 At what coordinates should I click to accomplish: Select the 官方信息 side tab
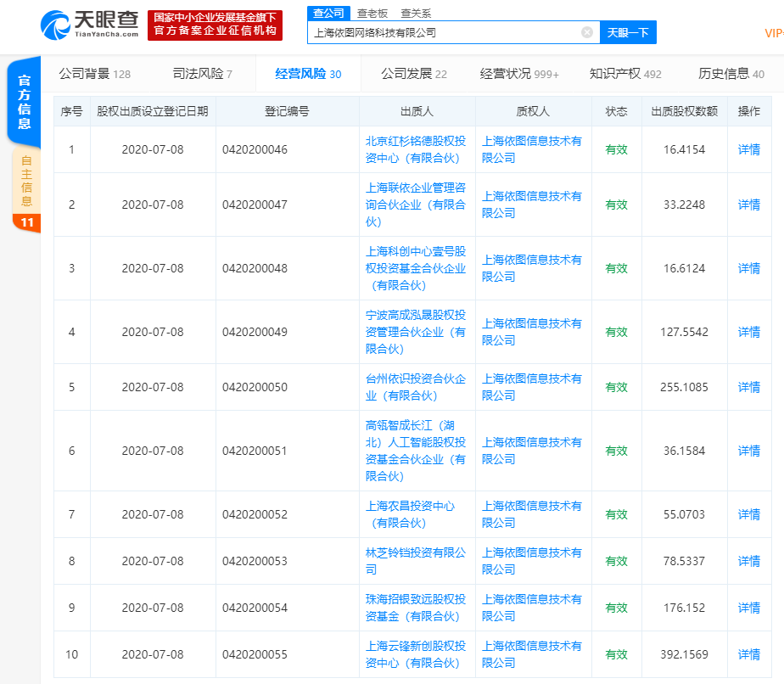pyautogui.click(x=25, y=102)
